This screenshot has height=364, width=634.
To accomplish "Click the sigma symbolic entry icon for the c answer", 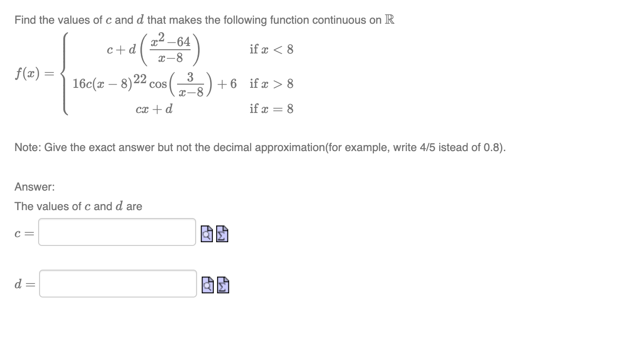I will click(x=222, y=235).
